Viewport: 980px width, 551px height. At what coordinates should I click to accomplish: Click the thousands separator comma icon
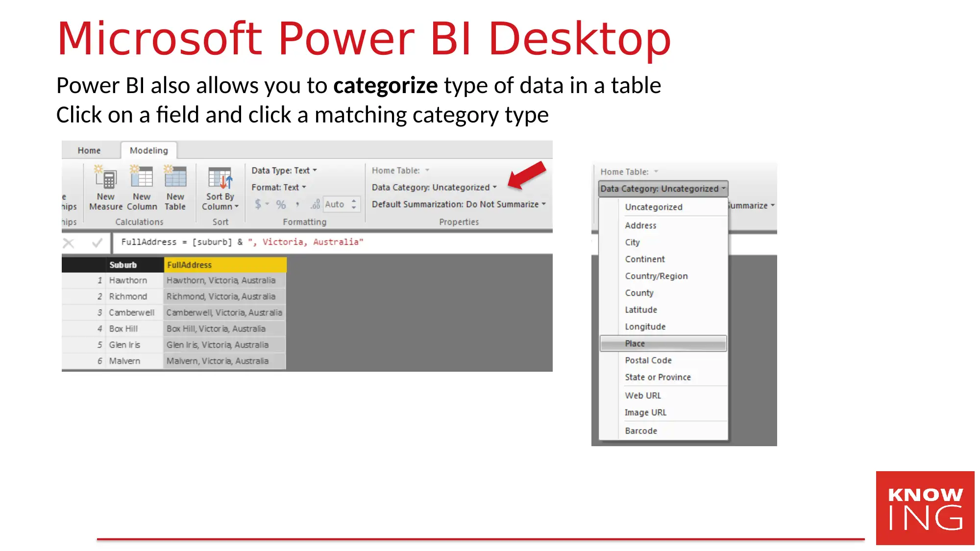click(x=297, y=205)
